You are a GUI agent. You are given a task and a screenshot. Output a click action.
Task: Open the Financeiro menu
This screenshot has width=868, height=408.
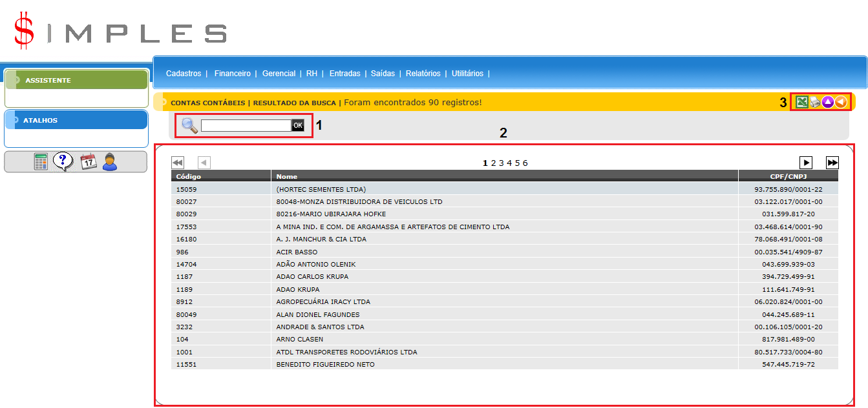tap(232, 74)
